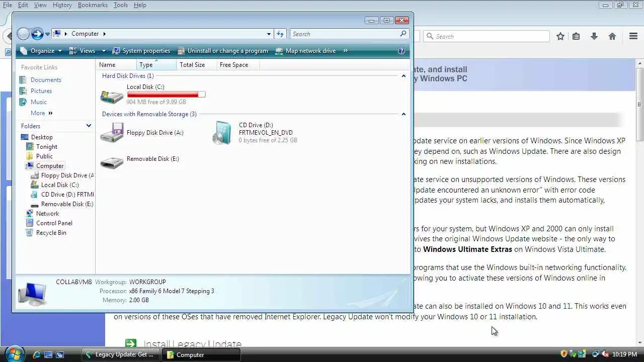This screenshot has width=644, height=362.
Task: Select Local Disk (C:) in folder tree
Action: [55, 185]
